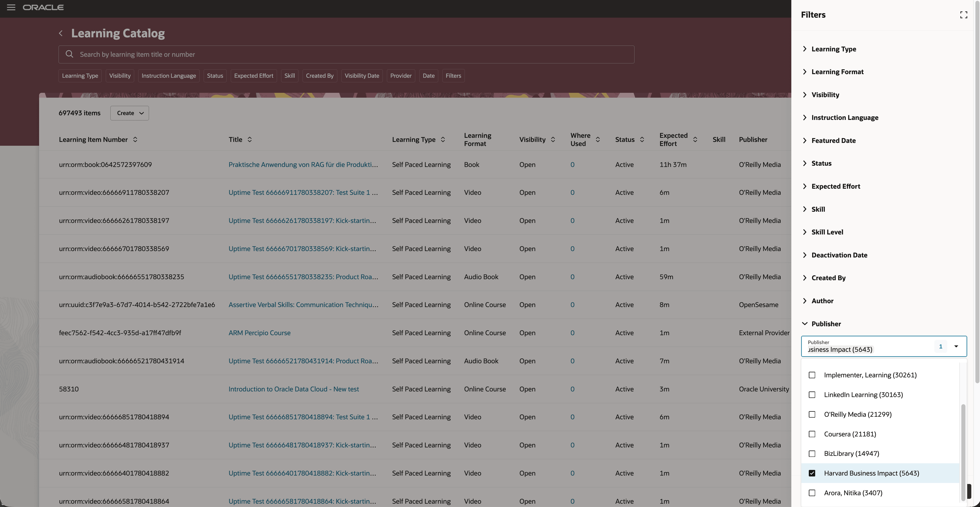Open Introduction to Oracle Data Cloud link
Image resolution: width=980 pixels, height=507 pixels.
pos(294,389)
